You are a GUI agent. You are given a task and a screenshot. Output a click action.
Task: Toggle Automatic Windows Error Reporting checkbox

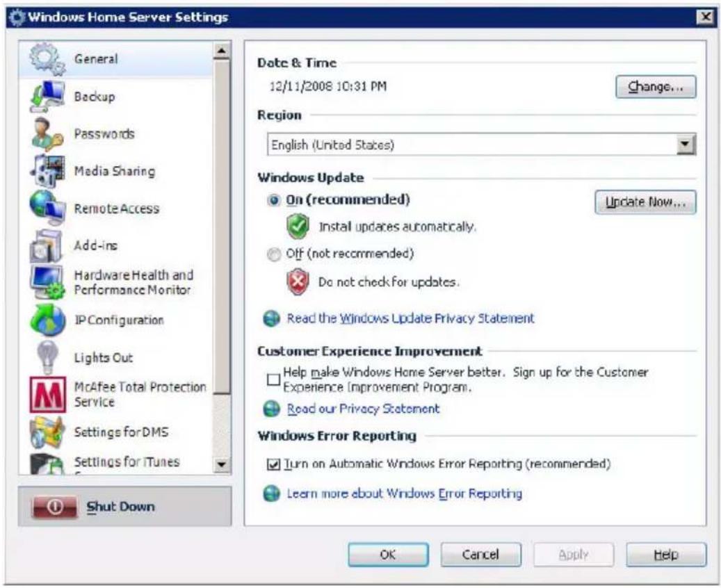tap(273, 464)
